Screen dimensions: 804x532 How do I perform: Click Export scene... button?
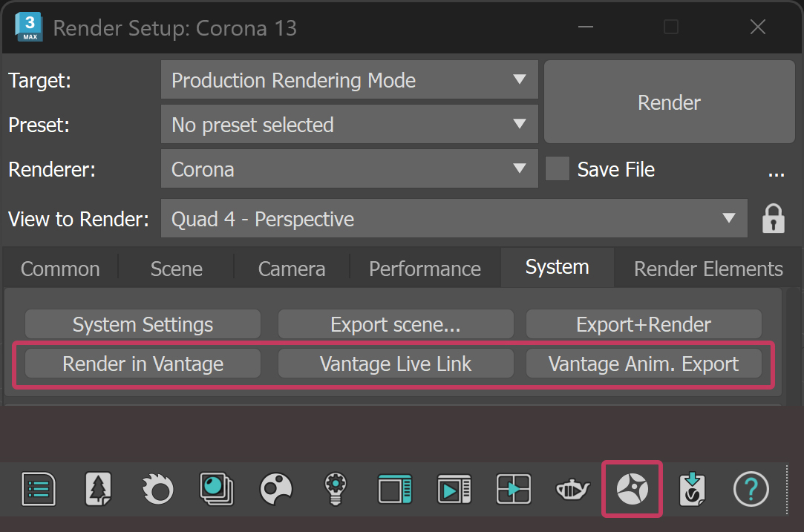[x=396, y=324]
